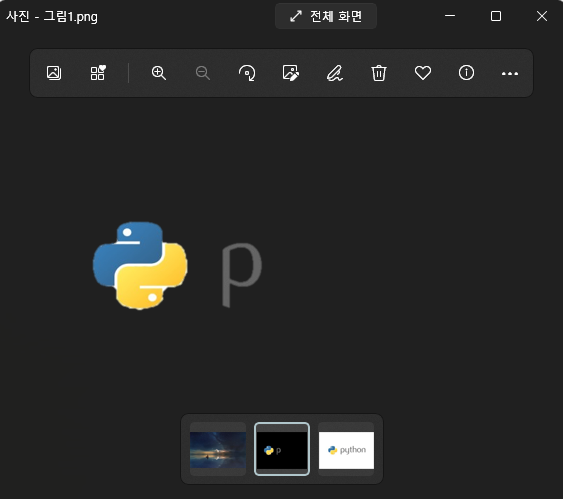This screenshot has height=499, width=563.
Task: Select the sunset landscape thumbnail
Action: click(x=218, y=449)
